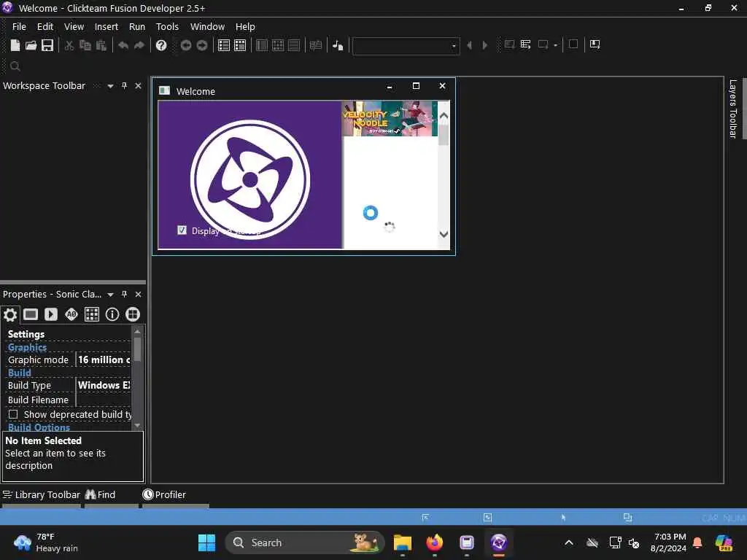
Task: Open dropdown arrow beside run frame icon
Action: coord(555,45)
